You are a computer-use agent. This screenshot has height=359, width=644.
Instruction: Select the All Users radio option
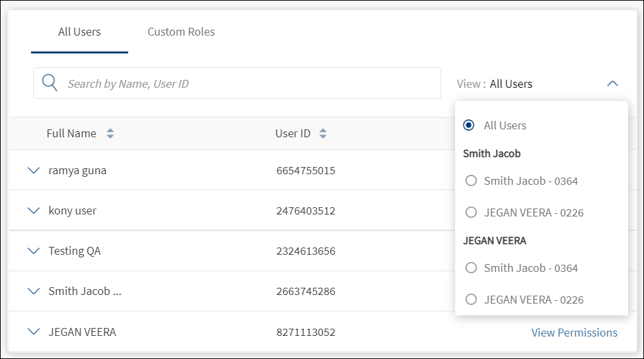[x=469, y=125]
